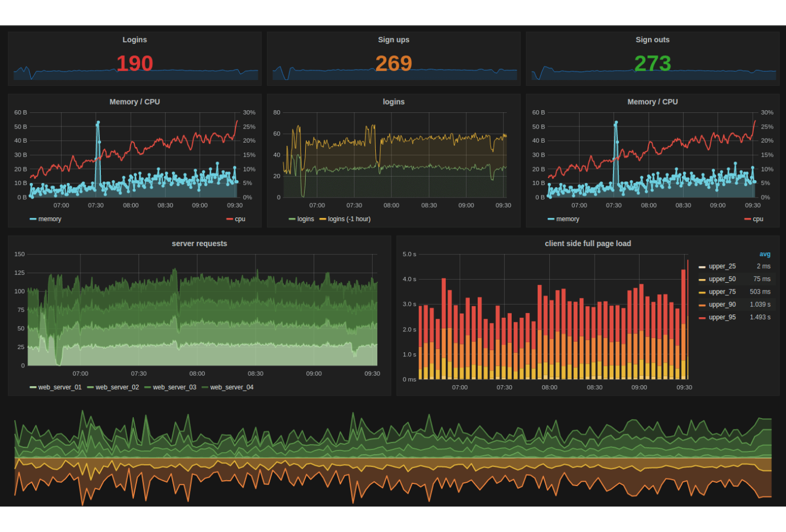Open Memory / CPU panel title under Sign outs

coord(652,102)
